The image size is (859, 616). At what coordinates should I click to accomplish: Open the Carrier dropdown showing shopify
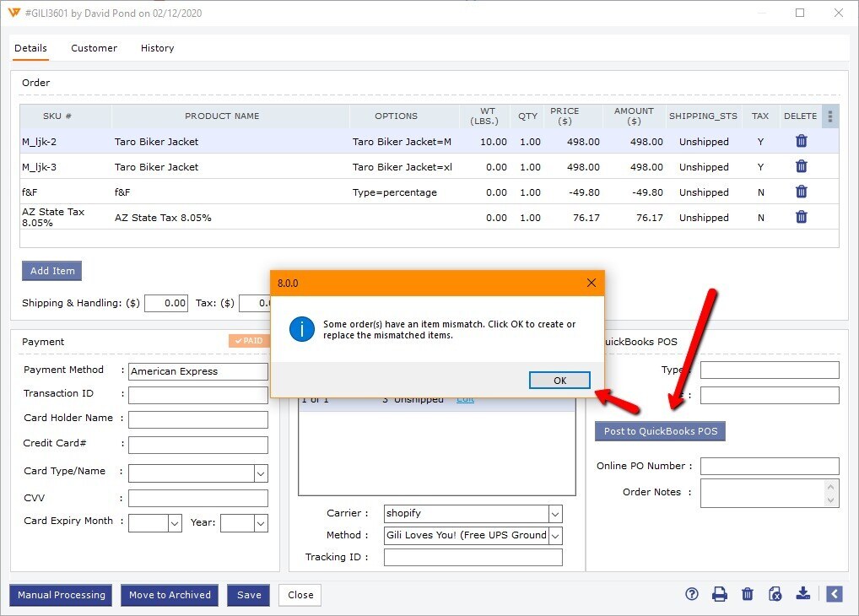point(554,513)
